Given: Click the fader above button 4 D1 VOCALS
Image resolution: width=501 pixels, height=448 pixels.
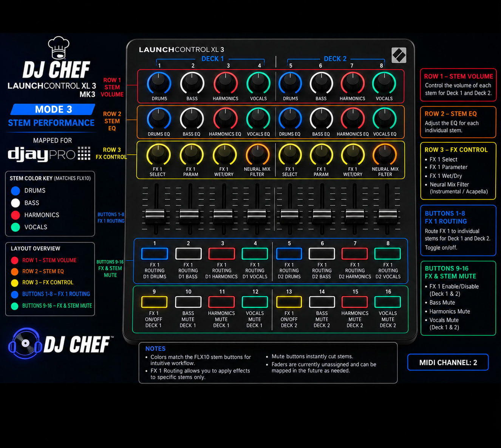Looking at the screenshot, I should tap(257, 216).
